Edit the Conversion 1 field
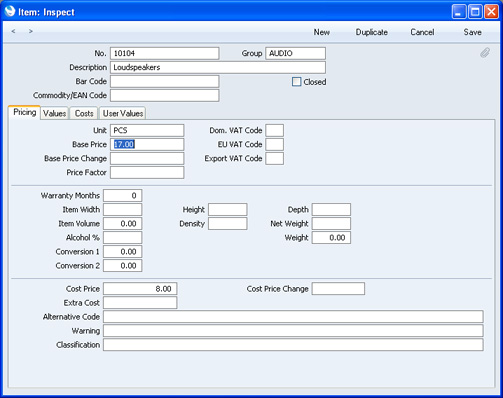 point(123,251)
